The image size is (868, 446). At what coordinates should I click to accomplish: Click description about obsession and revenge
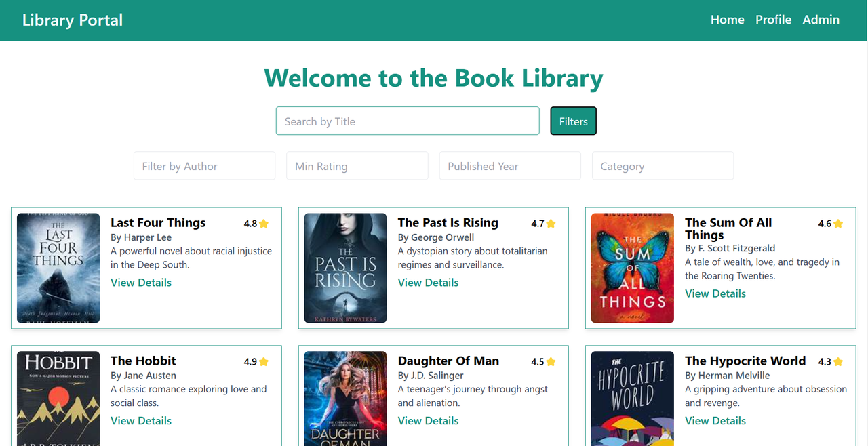click(x=766, y=396)
